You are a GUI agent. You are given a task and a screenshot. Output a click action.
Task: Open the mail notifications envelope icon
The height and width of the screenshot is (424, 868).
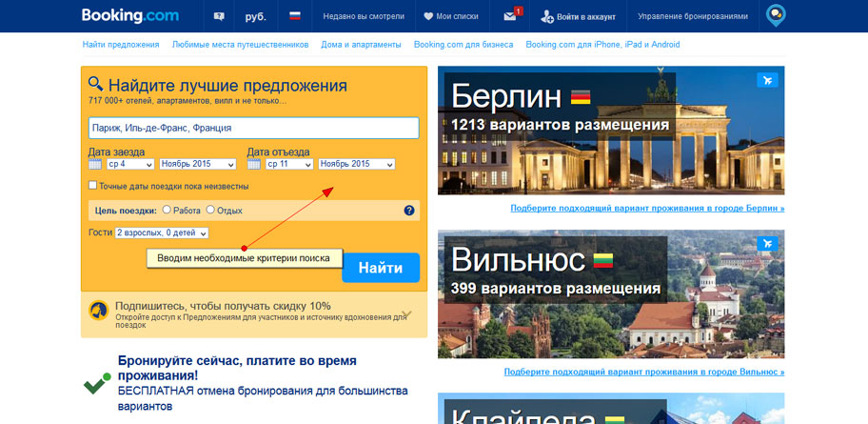[510, 16]
